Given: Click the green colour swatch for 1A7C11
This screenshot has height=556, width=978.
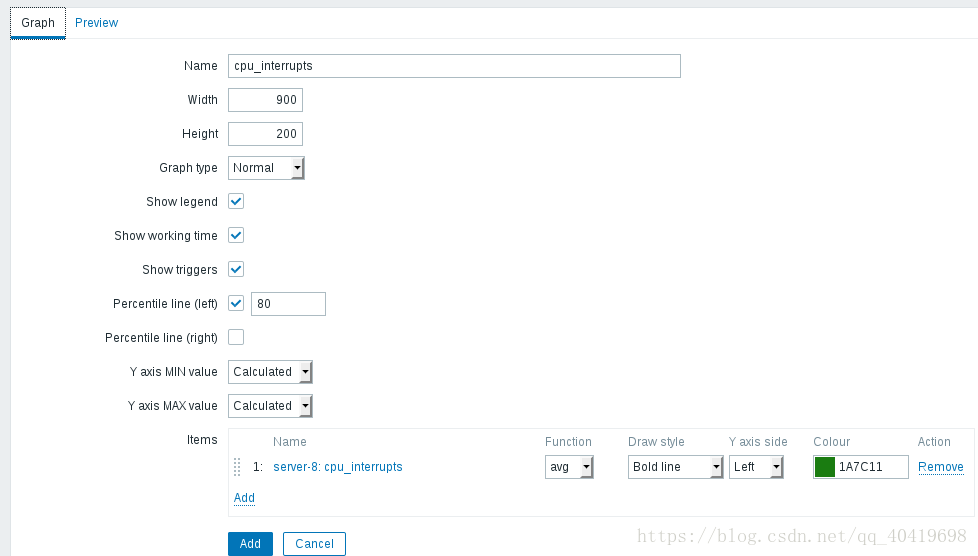Looking at the screenshot, I should pyautogui.click(x=825, y=467).
